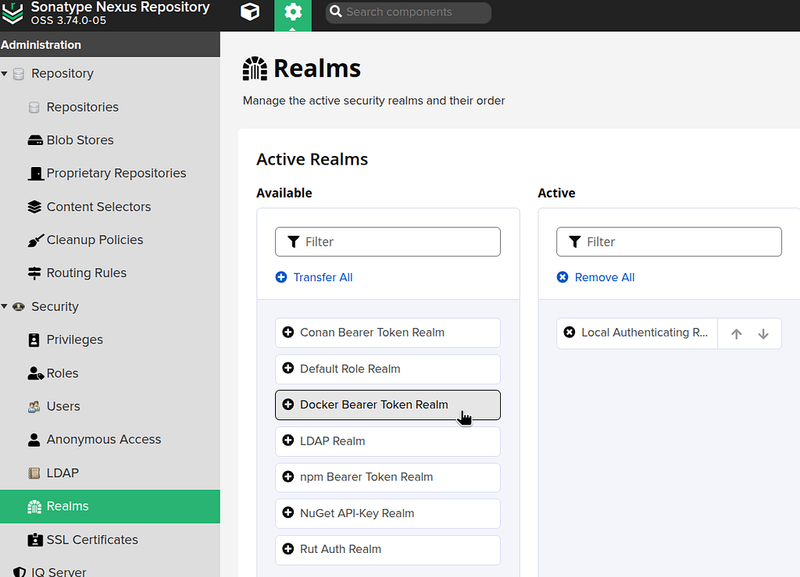The width and height of the screenshot is (800, 577).
Task: Click the Search components field
Action: click(408, 12)
